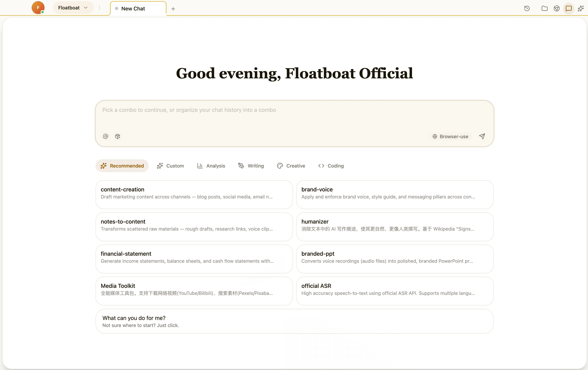Viewport: 588px width, 370px height.
Task: Select the humanizer combo card
Action: (395, 227)
